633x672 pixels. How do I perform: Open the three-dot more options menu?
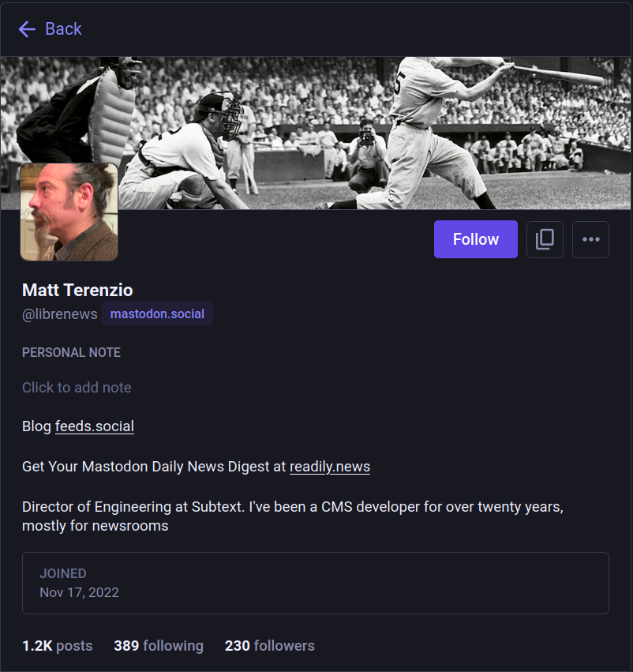591,239
